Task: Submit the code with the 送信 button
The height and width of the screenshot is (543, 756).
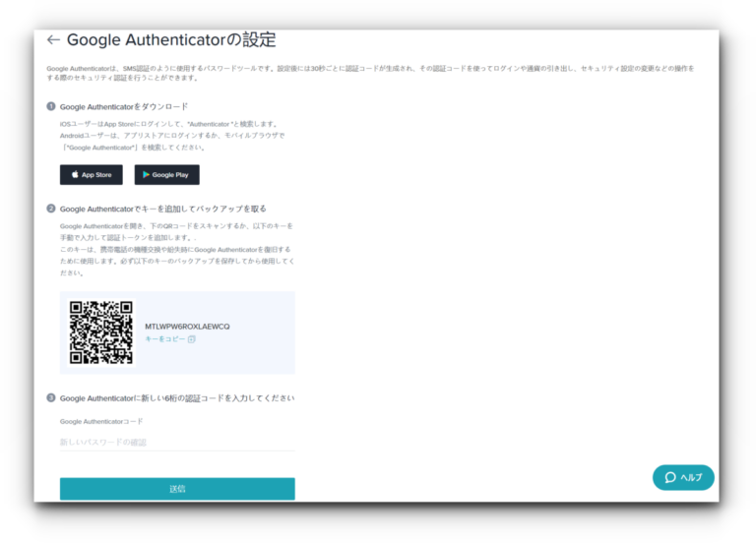Action: click(177, 488)
